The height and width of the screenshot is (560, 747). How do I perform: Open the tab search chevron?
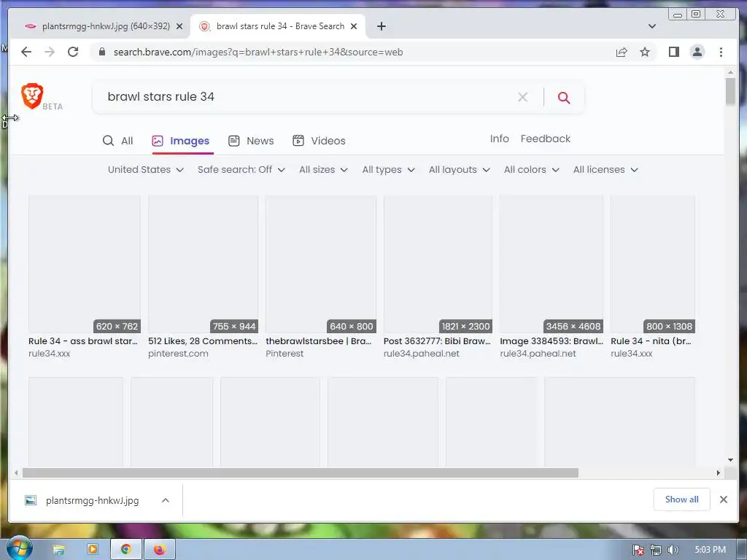click(652, 26)
